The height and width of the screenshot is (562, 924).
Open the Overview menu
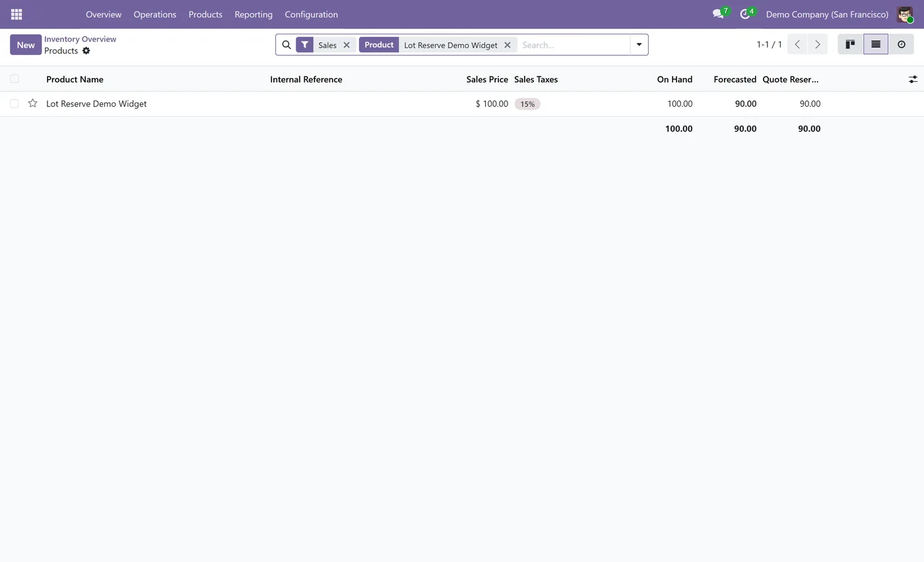tap(104, 14)
